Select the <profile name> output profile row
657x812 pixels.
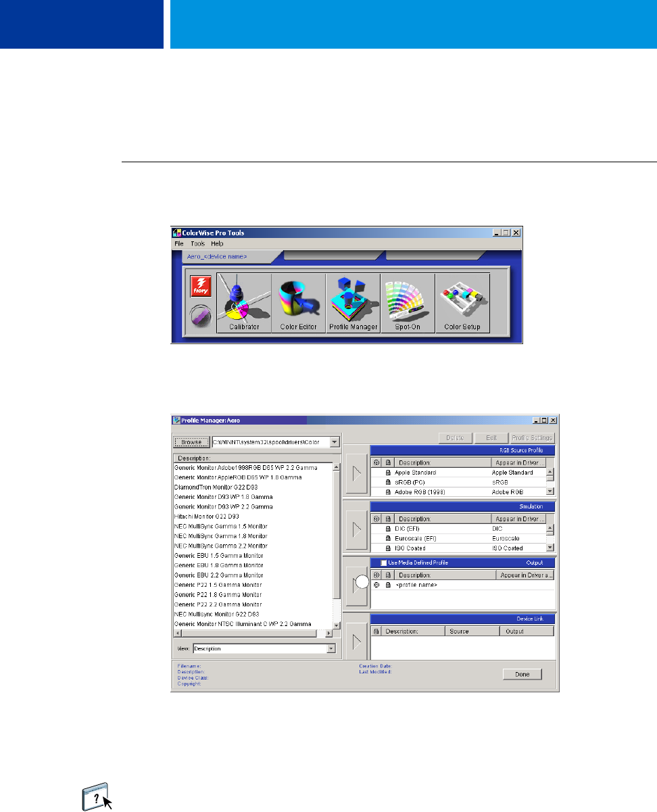[x=462, y=585]
